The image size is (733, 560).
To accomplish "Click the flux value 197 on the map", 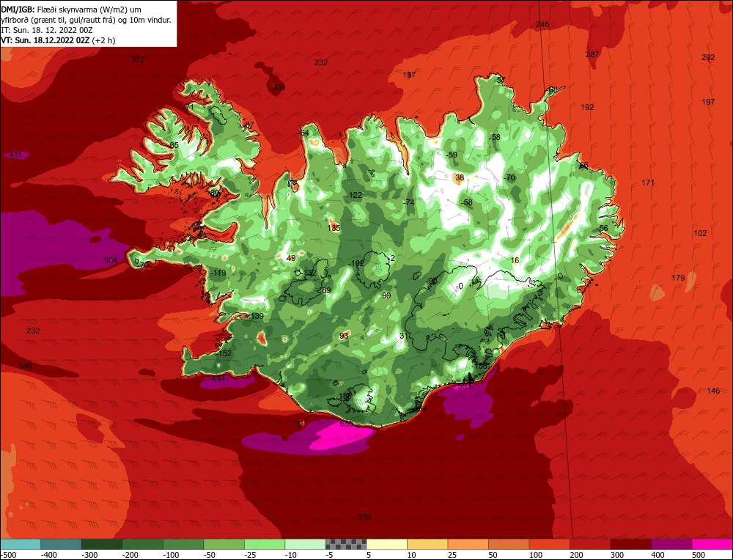I will tap(708, 102).
